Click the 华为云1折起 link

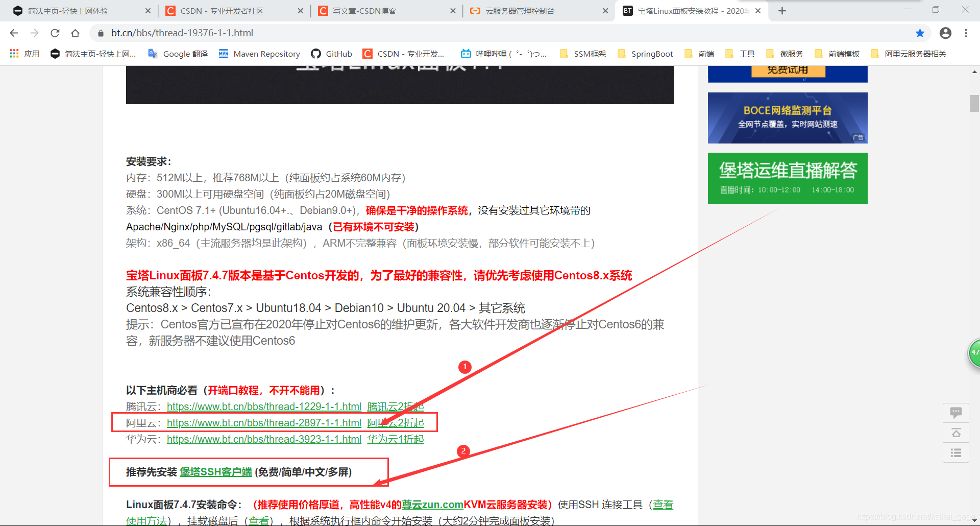(396, 439)
